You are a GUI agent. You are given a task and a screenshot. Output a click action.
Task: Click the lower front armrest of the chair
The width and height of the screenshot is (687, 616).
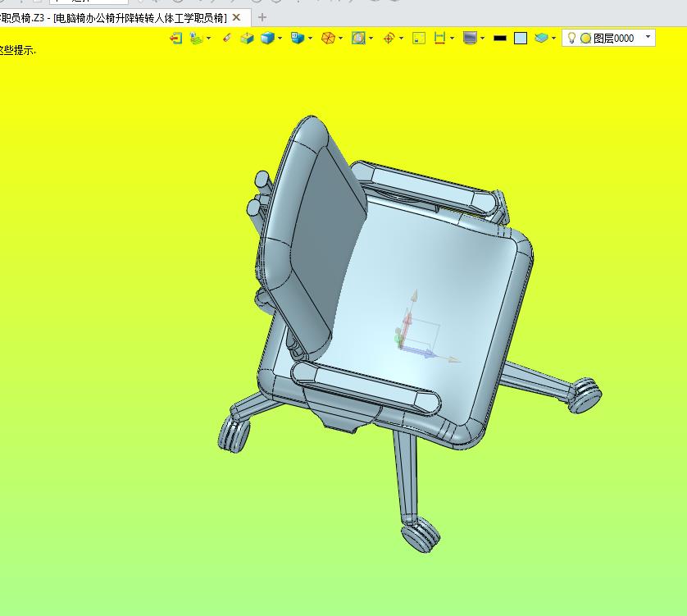(x=366, y=388)
